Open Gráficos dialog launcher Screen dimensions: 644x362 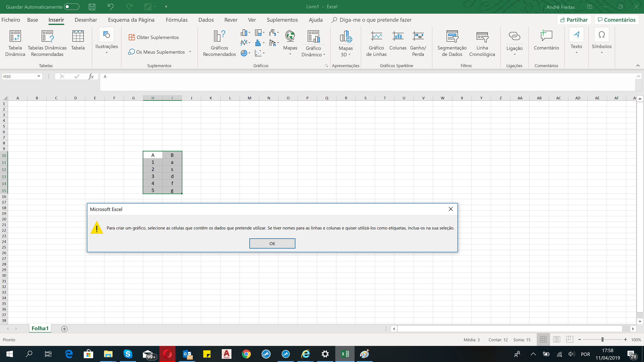[x=326, y=66]
